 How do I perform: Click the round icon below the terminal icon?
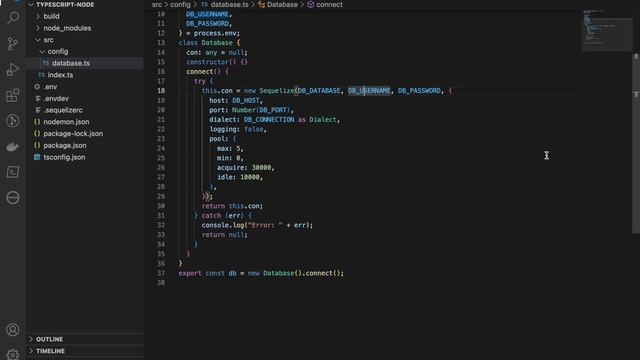click(13, 198)
